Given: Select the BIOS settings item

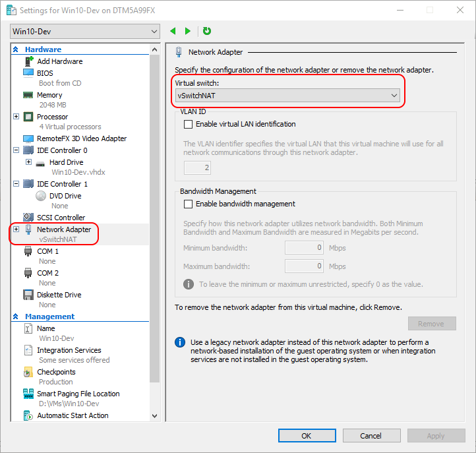Looking at the screenshot, I should coord(45,73).
